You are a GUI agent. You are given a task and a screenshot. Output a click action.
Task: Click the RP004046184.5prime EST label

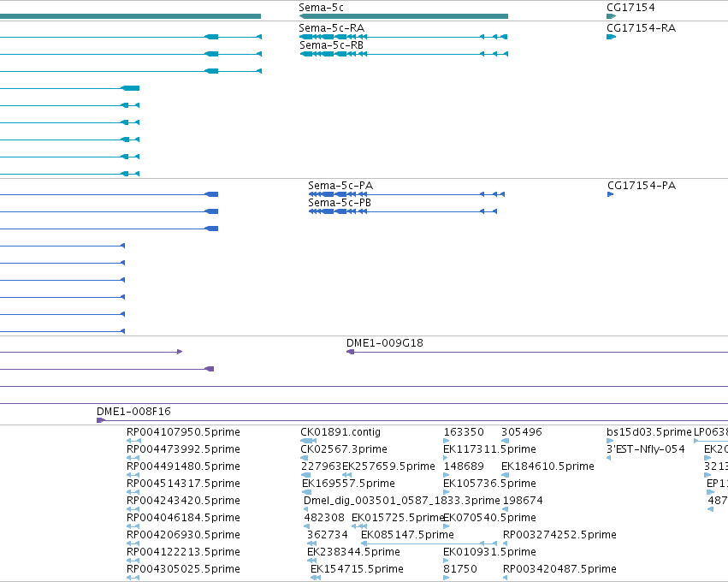183,518
